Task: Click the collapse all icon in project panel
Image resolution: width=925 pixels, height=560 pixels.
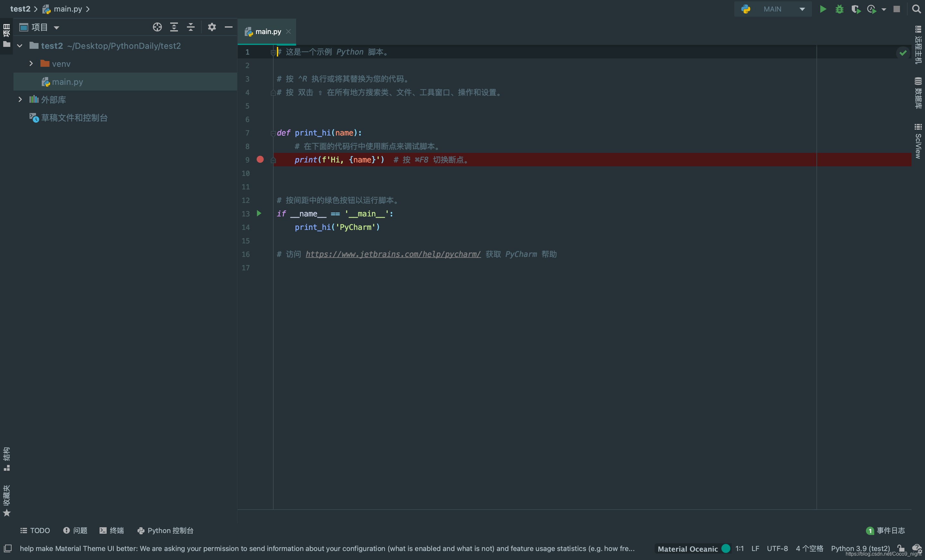Action: pyautogui.click(x=191, y=27)
